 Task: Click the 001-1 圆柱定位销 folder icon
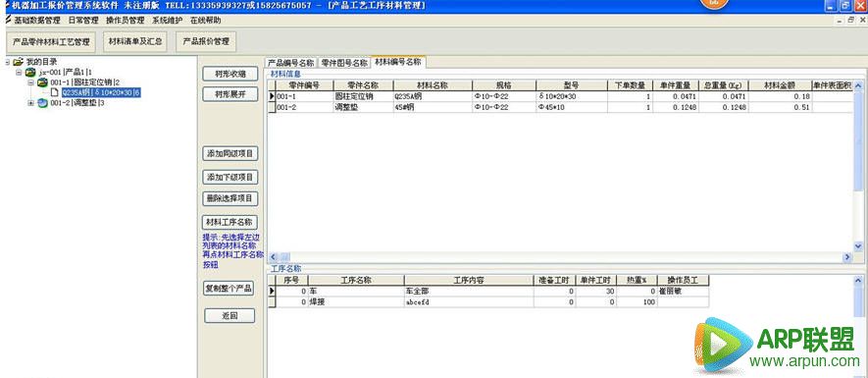click(x=42, y=82)
